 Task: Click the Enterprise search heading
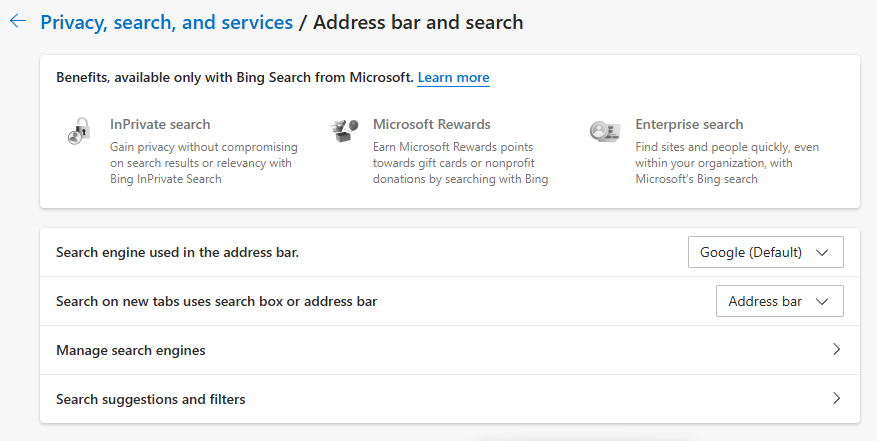(689, 124)
